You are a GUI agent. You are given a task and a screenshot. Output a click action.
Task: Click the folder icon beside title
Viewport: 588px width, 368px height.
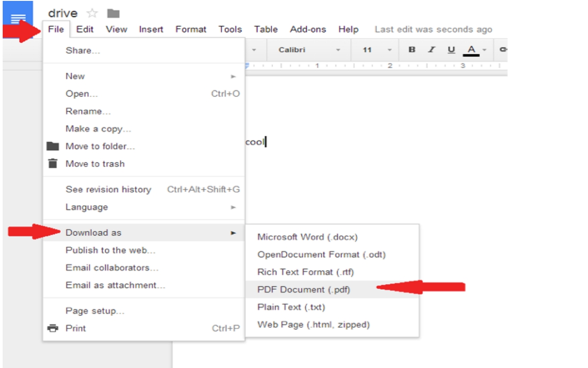click(113, 14)
